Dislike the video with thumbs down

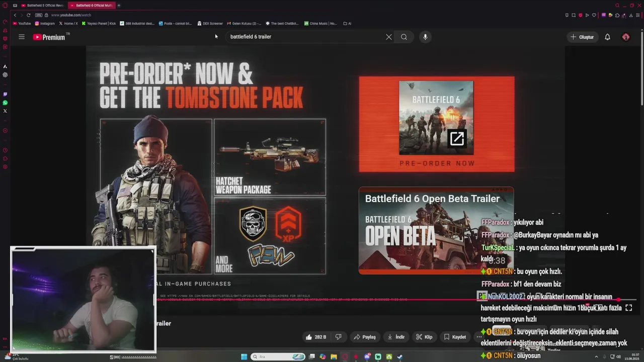[x=339, y=337]
